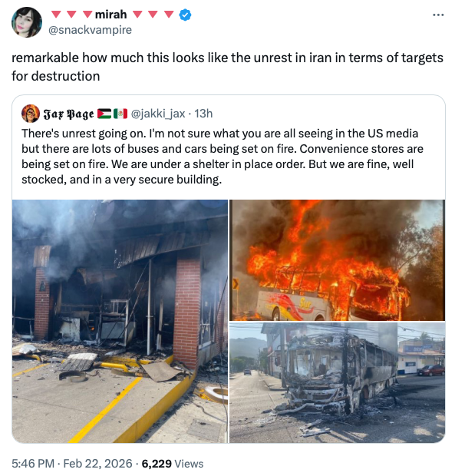Open mirah's profile avatar

[x=27, y=22]
